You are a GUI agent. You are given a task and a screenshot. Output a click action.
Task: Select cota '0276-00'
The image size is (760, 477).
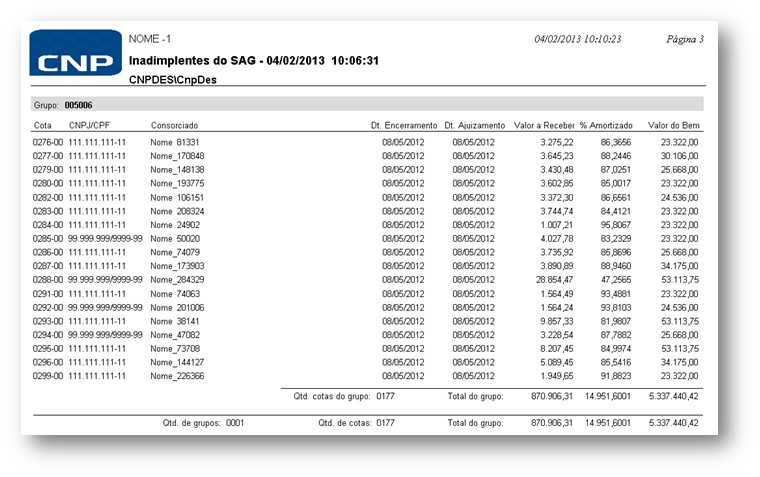click(x=48, y=143)
